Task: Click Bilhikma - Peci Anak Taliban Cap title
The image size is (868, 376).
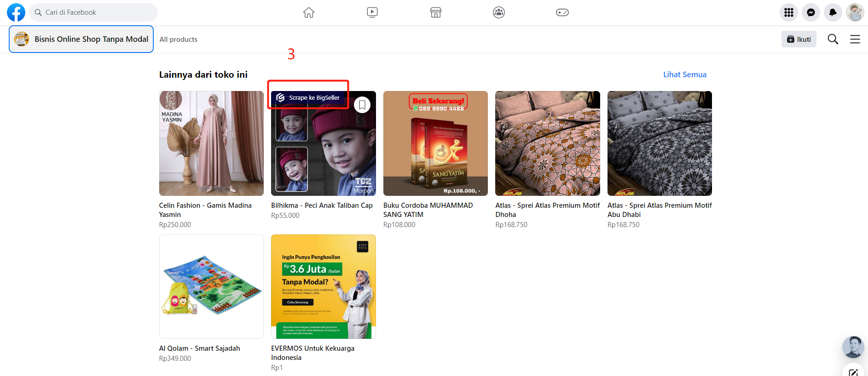Action: (322, 205)
